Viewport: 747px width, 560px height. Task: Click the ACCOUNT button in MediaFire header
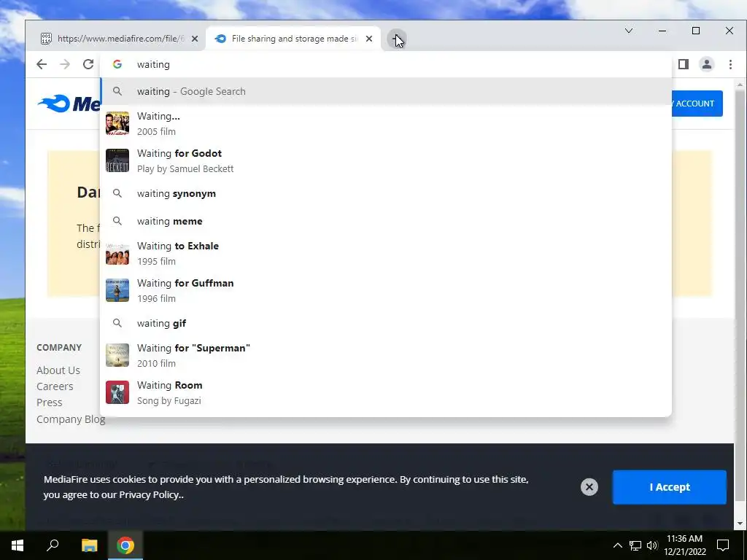point(697,104)
